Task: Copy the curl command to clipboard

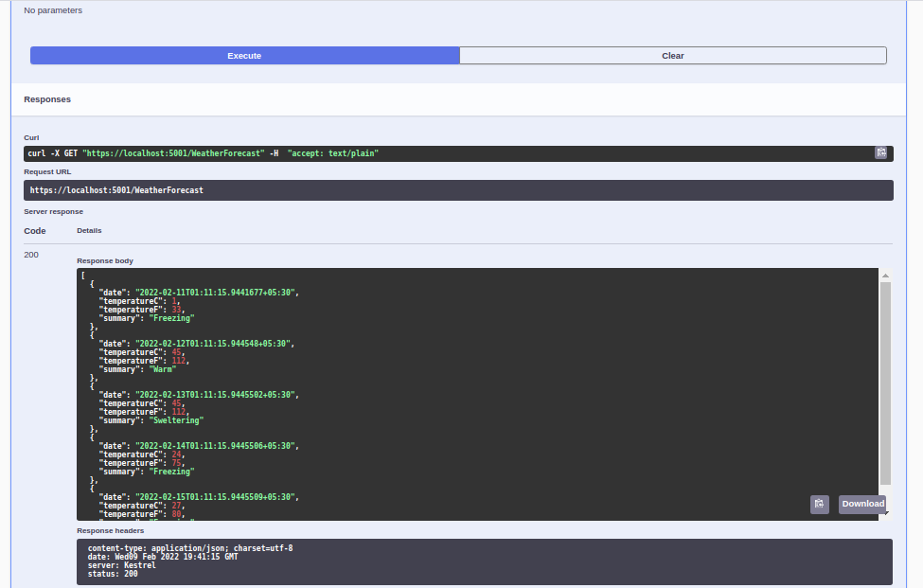Action: click(881, 152)
